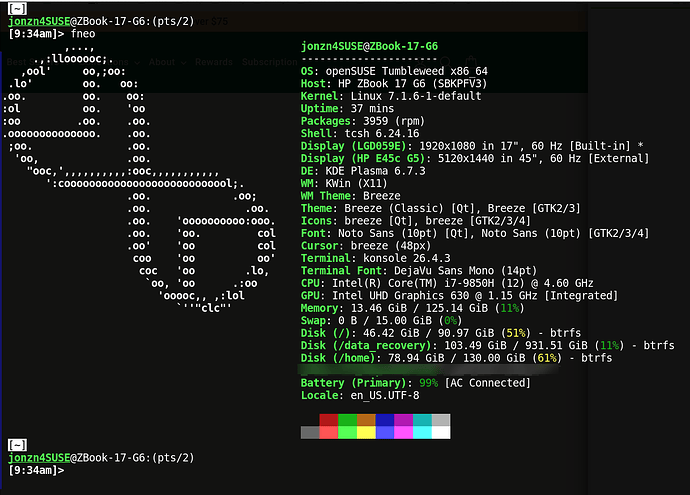Image resolution: width=690 pixels, height=495 pixels.
Task: Pick the pure white color block
Action: [x=441, y=433]
